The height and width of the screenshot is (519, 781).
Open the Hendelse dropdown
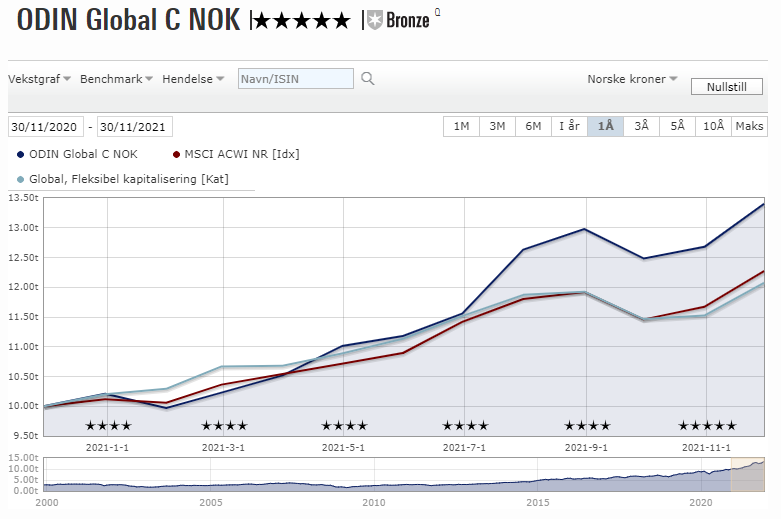[193, 79]
